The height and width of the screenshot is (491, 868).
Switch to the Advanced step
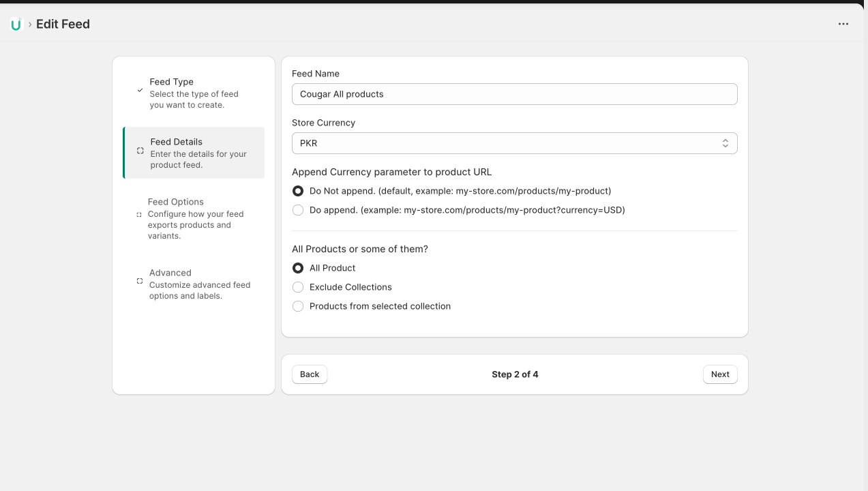[x=193, y=284]
